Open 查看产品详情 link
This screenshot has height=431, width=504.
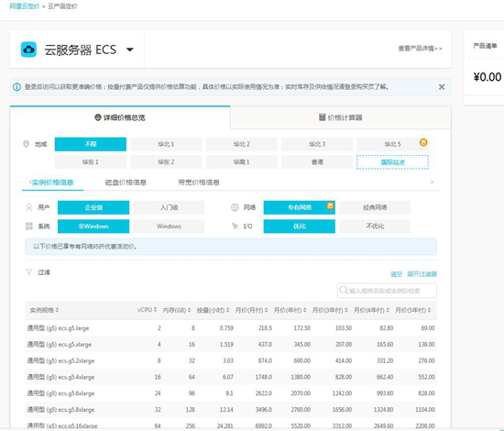coord(420,49)
